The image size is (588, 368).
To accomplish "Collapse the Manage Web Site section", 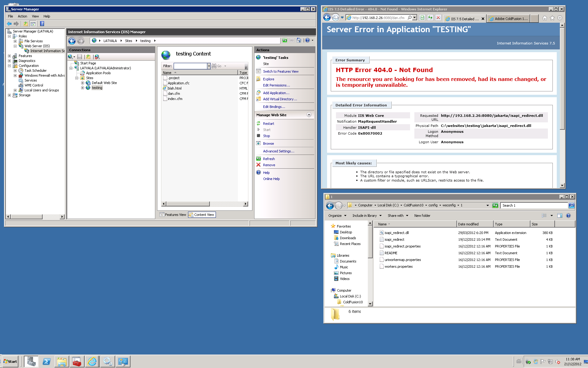I will pos(309,115).
